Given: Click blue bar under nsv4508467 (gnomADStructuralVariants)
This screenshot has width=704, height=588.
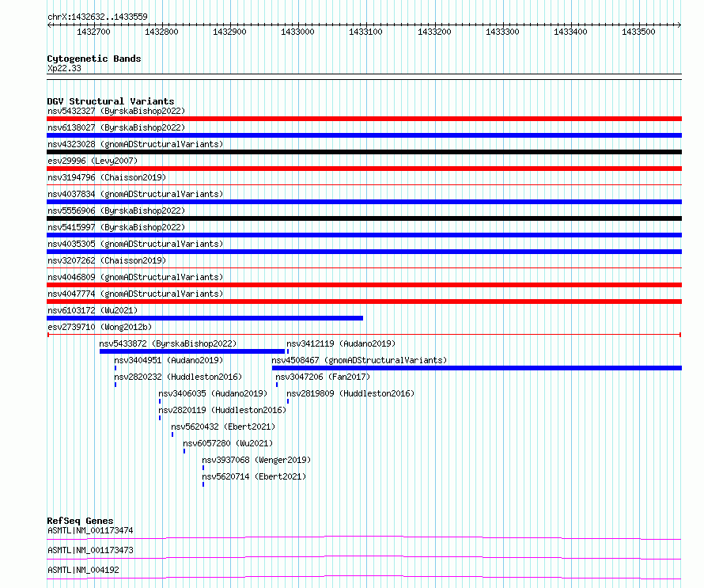Looking at the screenshot, I should coord(477,368).
